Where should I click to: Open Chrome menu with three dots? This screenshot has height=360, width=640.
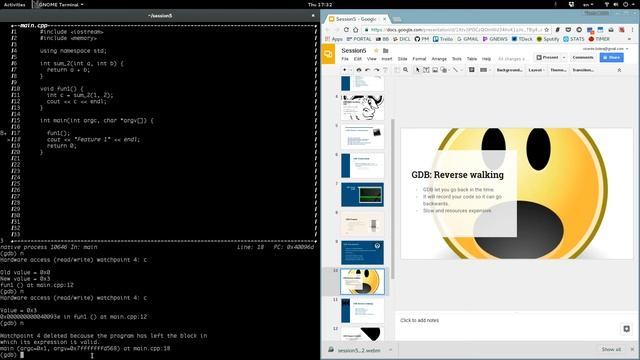coord(633,30)
